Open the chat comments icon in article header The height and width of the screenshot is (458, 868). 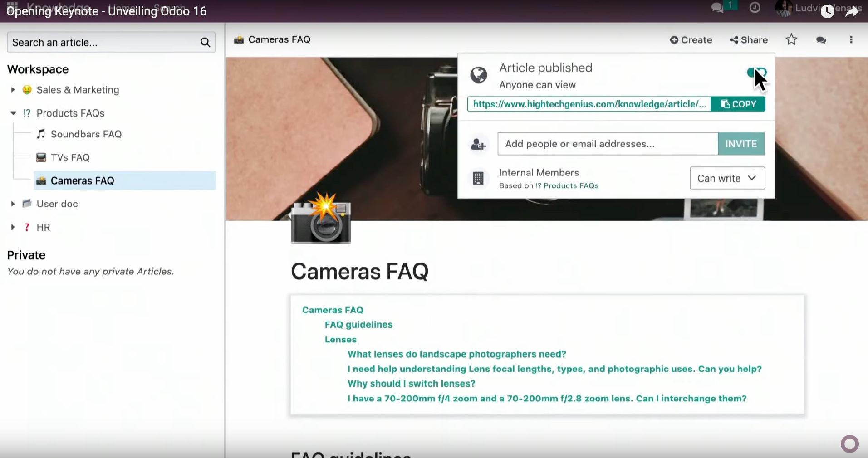821,40
